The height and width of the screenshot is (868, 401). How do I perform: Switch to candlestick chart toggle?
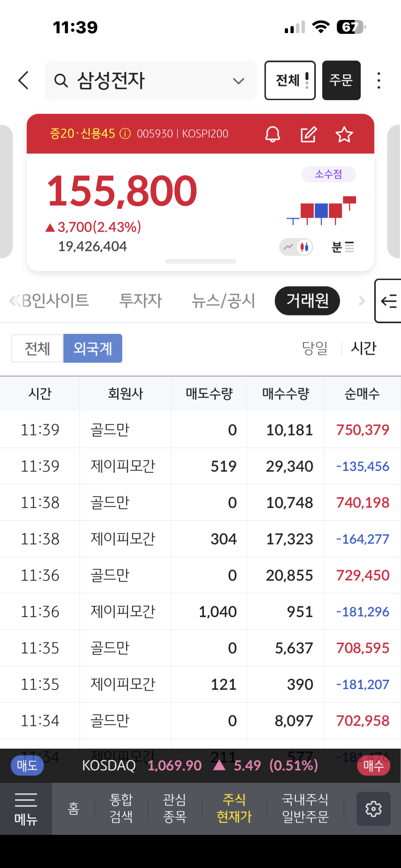pos(304,247)
